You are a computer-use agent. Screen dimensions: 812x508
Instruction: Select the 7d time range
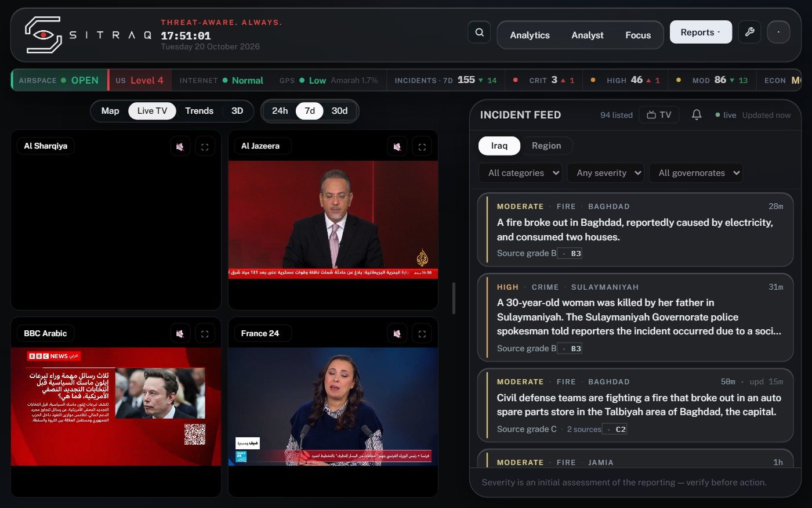(x=310, y=111)
